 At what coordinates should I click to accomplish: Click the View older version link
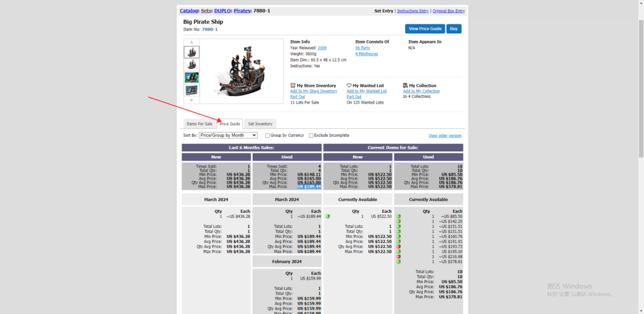(445, 136)
